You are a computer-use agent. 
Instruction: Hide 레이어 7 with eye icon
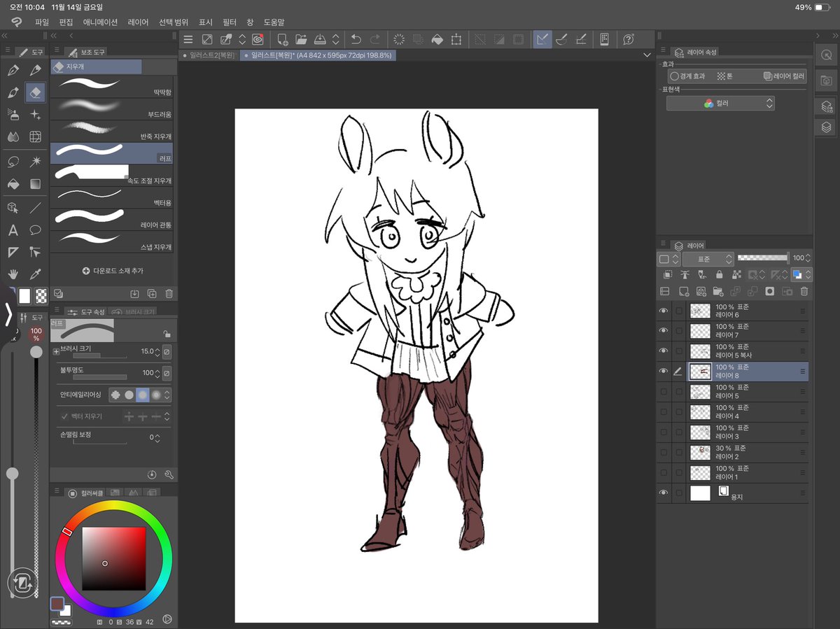pyautogui.click(x=664, y=331)
